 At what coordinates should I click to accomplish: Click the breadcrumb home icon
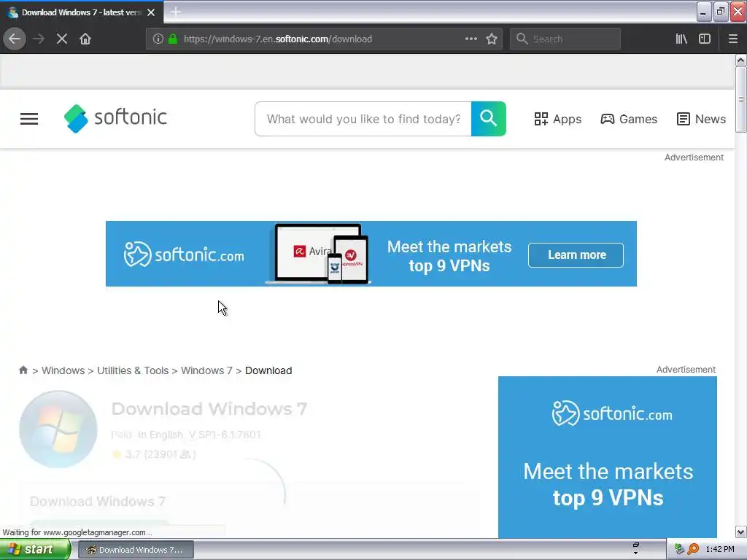23,370
